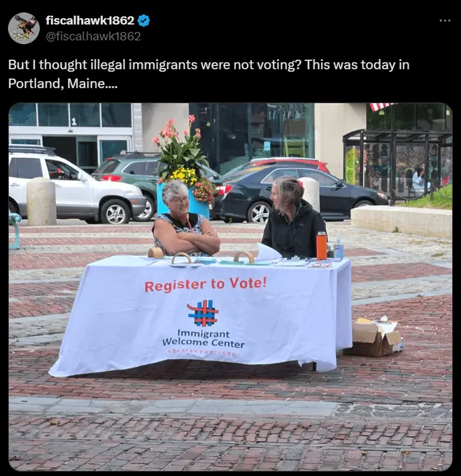Click the Immigrant Welcome Center woven logo
Image resolution: width=461 pixels, height=476 pixels.
[x=203, y=313]
